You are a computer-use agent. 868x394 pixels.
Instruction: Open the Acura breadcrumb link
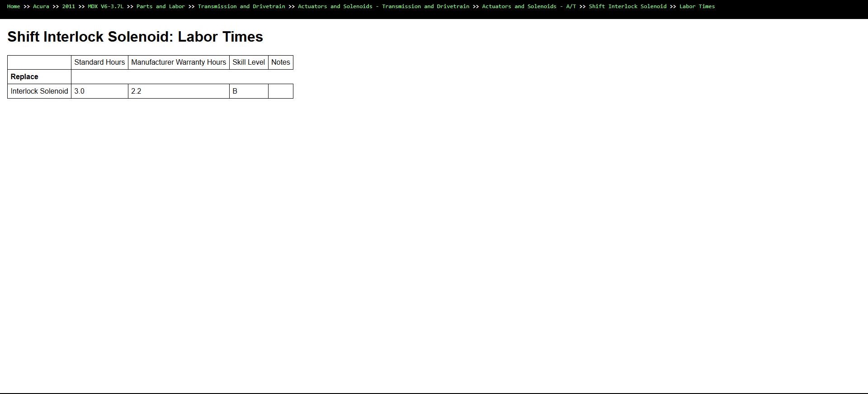tap(41, 6)
